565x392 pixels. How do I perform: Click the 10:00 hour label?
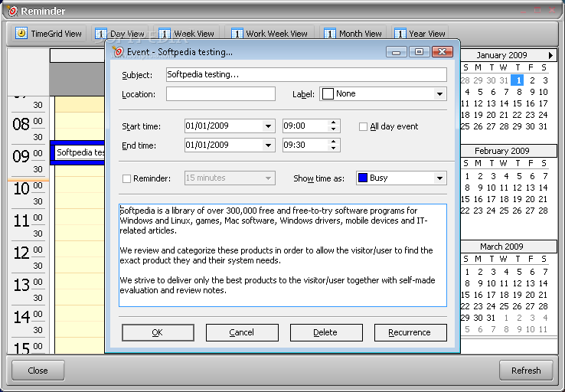21,188
